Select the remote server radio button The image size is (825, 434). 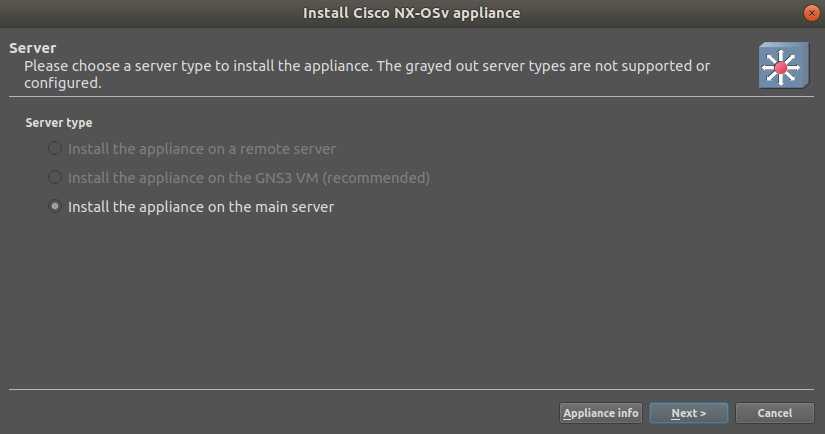point(55,149)
